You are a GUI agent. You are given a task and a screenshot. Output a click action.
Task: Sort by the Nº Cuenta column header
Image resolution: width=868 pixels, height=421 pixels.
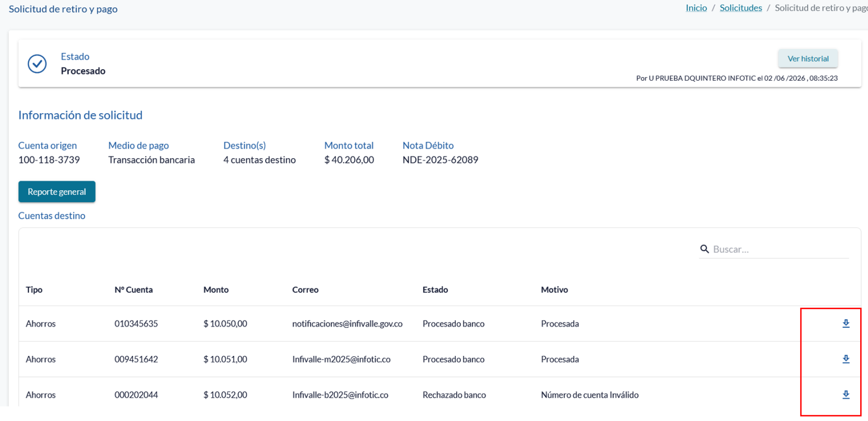[x=133, y=290]
